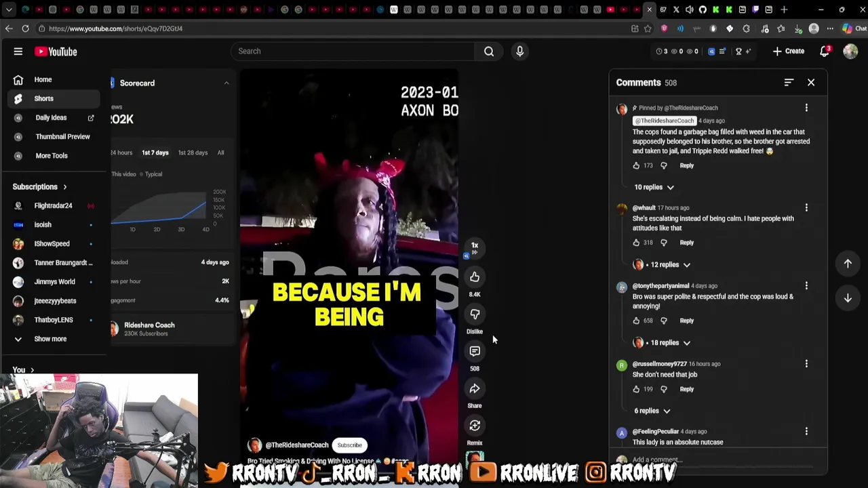
Task: Dislike the @russellmoney9727 comment
Action: pyautogui.click(x=664, y=389)
